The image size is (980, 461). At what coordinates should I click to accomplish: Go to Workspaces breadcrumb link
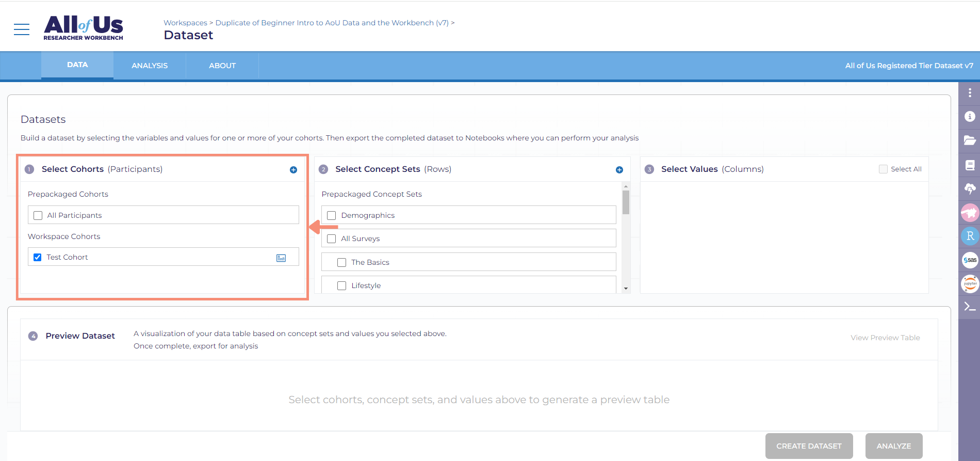[x=185, y=23]
